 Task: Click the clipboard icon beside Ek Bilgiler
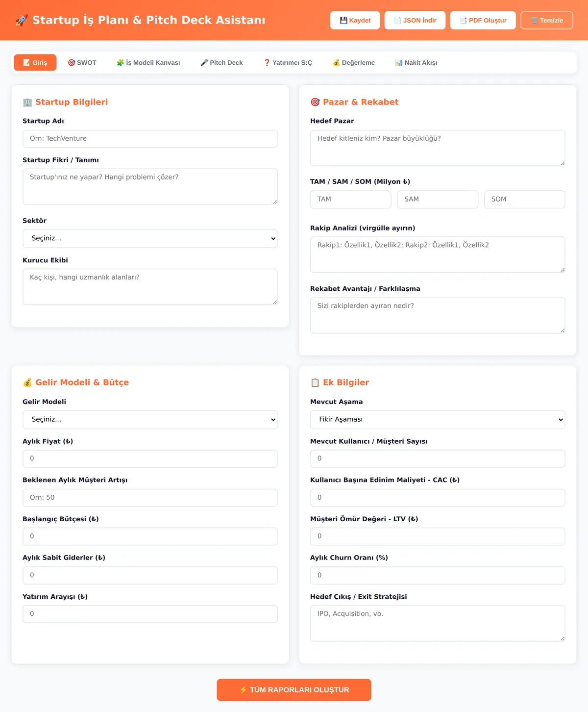[315, 382]
